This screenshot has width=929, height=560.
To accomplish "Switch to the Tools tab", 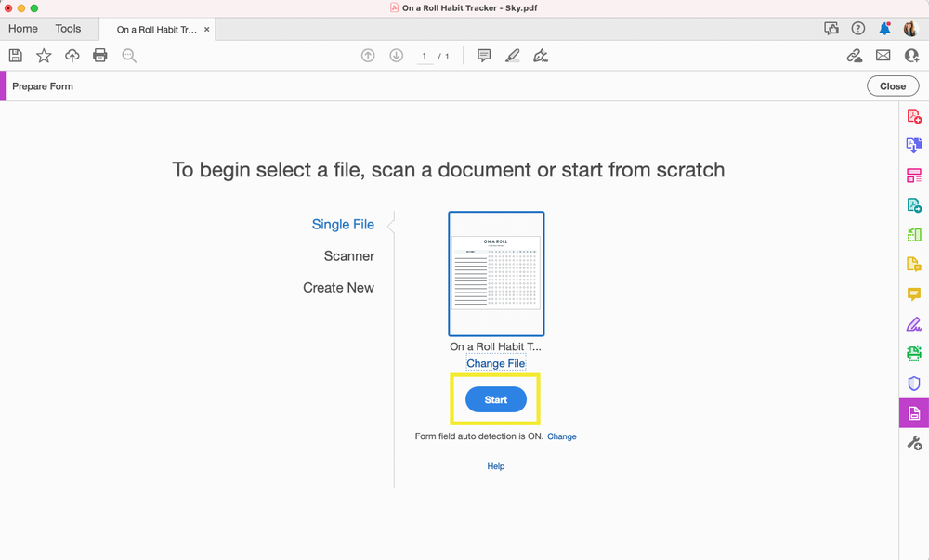I will (68, 29).
